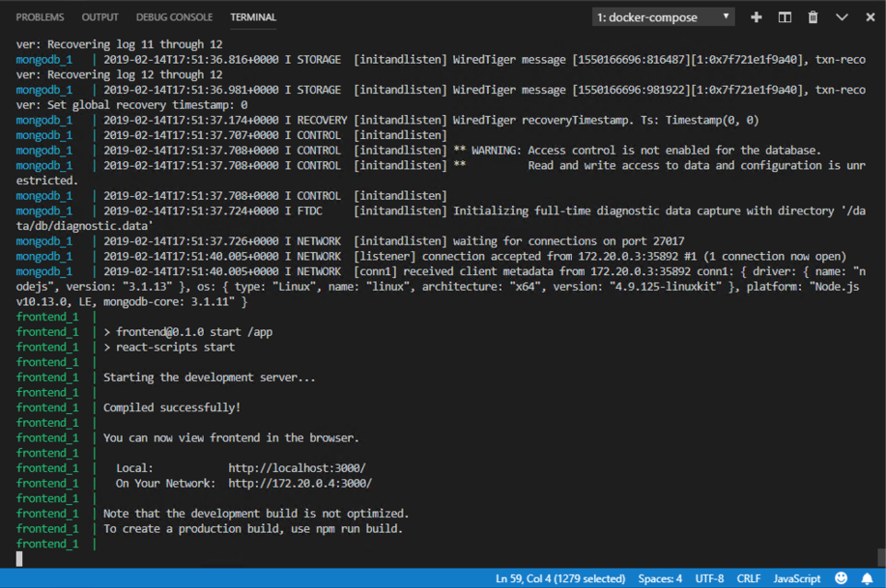This screenshot has height=588, width=886.
Task: Open the http://172.20.0.4:3000/ network link
Action: click(300, 484)
